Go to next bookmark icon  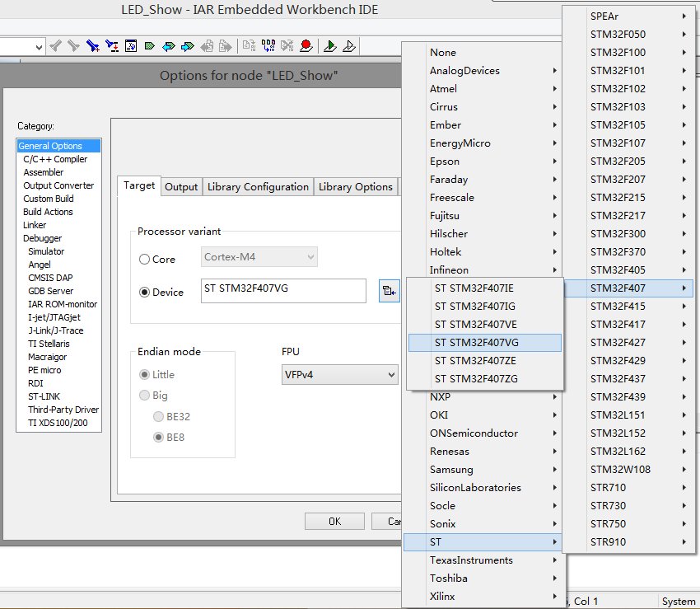[x=188, y=46]
